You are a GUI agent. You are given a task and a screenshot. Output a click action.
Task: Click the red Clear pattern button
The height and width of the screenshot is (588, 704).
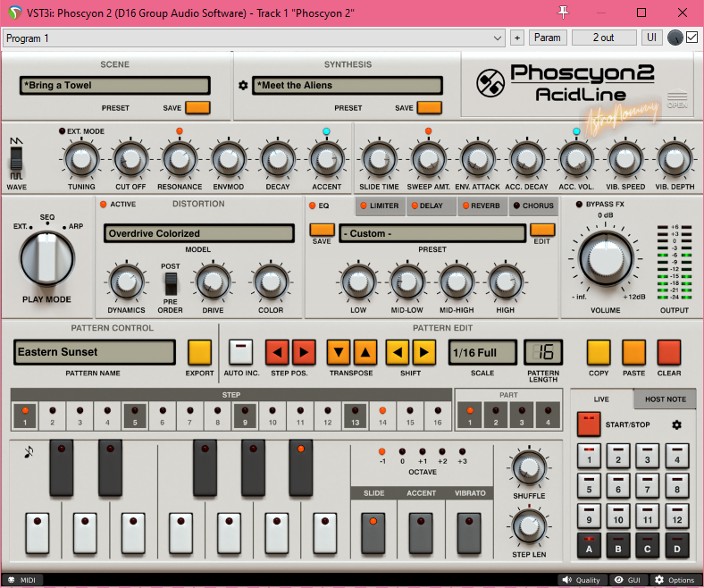(x=669, y=352)
